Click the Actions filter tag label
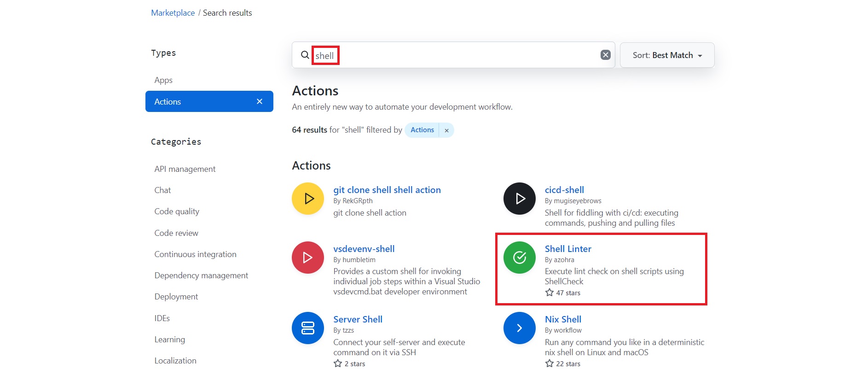The width and height of the screenshot is (868, 375). tap(422, 130)
